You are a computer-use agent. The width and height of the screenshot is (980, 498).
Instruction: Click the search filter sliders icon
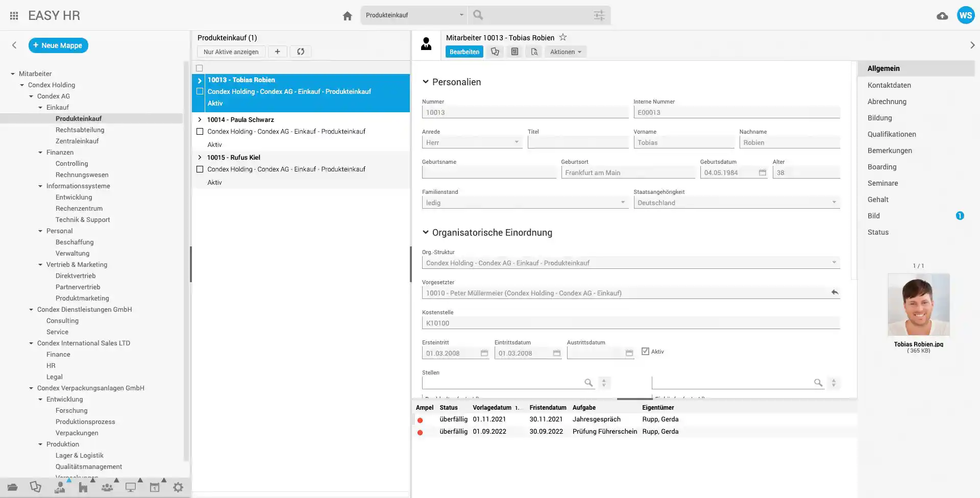(599, 15)
